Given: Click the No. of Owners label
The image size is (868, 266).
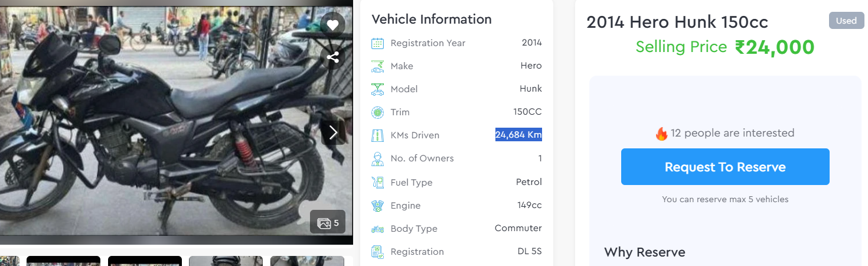Looking at the screenshot, I should (422, 158).
